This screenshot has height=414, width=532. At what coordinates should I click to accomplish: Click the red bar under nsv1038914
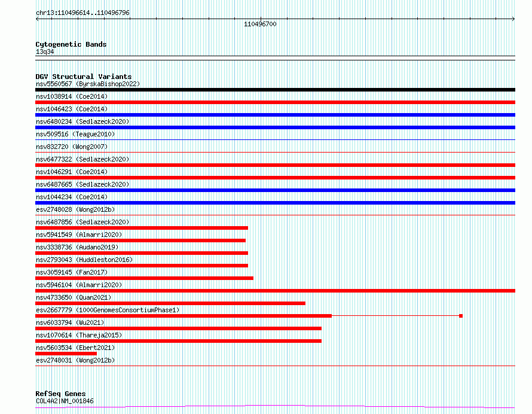[275, 102]
